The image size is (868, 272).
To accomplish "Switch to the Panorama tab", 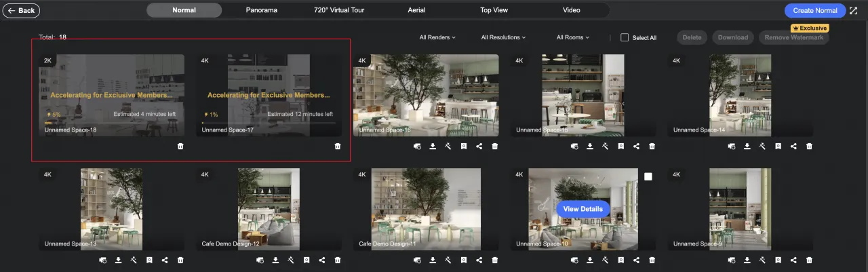I will [261, 10].
